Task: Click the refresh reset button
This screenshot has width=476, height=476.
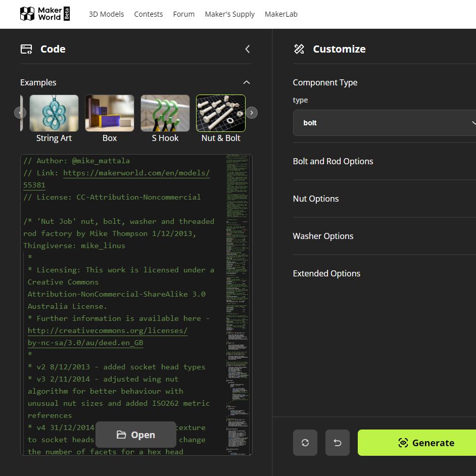Action: [305, 443]
